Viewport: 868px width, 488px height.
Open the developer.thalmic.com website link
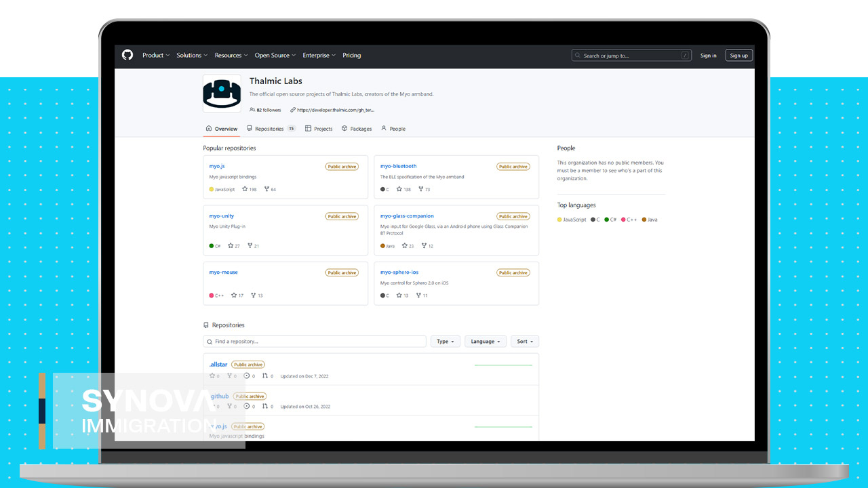pos(336,110)
